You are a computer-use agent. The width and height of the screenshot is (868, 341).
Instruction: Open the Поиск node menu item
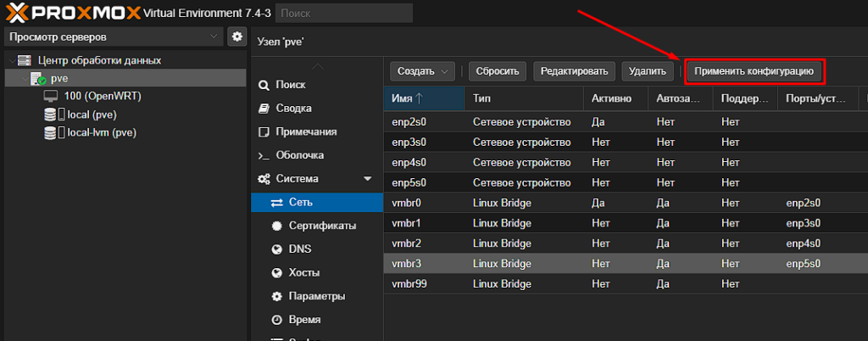pyautogui.click(x=317, y=85)
